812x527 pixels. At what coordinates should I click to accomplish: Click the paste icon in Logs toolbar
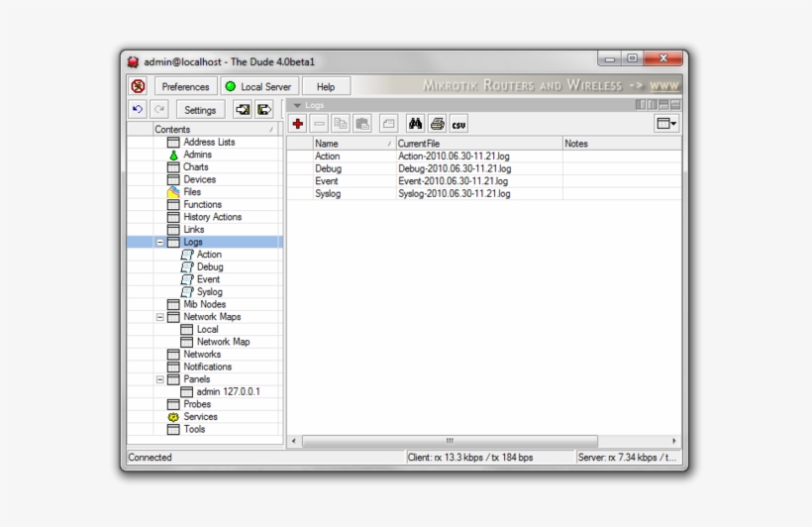tap(362, 124)
